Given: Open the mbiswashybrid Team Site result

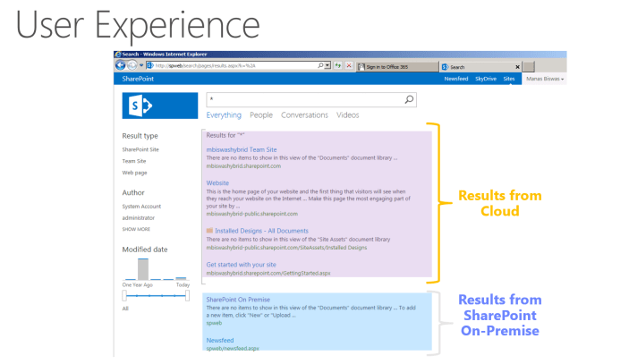Looking at the screenshot, I should pos(242,149).
